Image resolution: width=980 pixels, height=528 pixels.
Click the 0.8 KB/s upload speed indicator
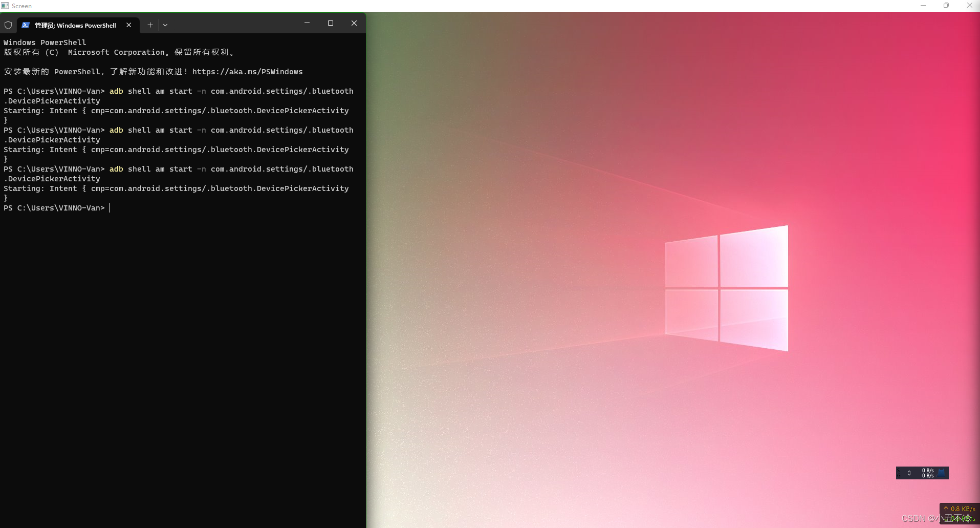(x=960, y=509)
